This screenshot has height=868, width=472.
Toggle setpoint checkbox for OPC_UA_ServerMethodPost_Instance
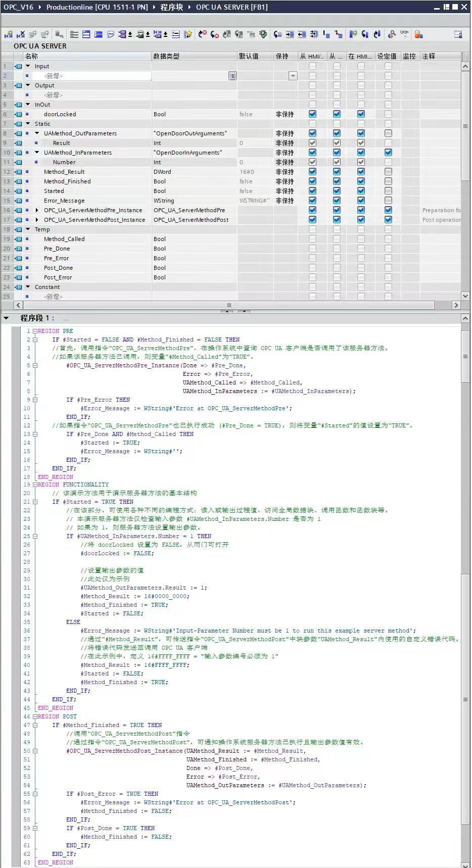point(388,220)
